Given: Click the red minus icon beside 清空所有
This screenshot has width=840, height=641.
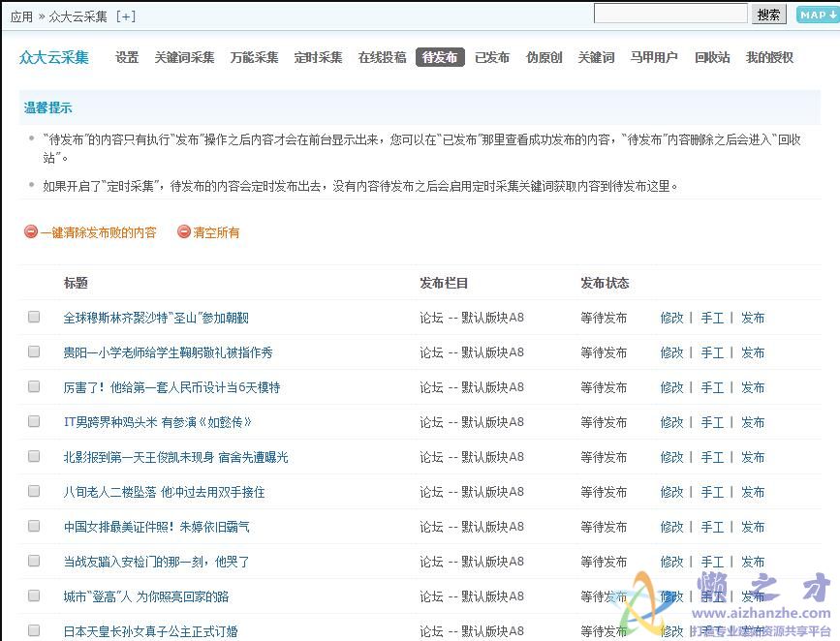Looking at the screenshot, I should [183, 232].
